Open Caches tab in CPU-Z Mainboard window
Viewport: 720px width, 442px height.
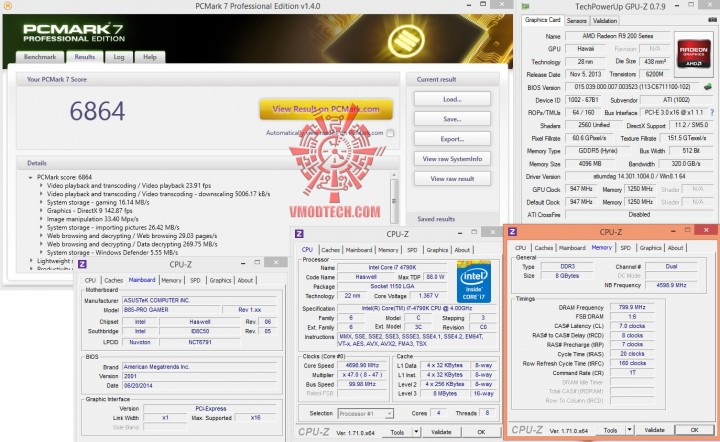(x=113, y=280)
